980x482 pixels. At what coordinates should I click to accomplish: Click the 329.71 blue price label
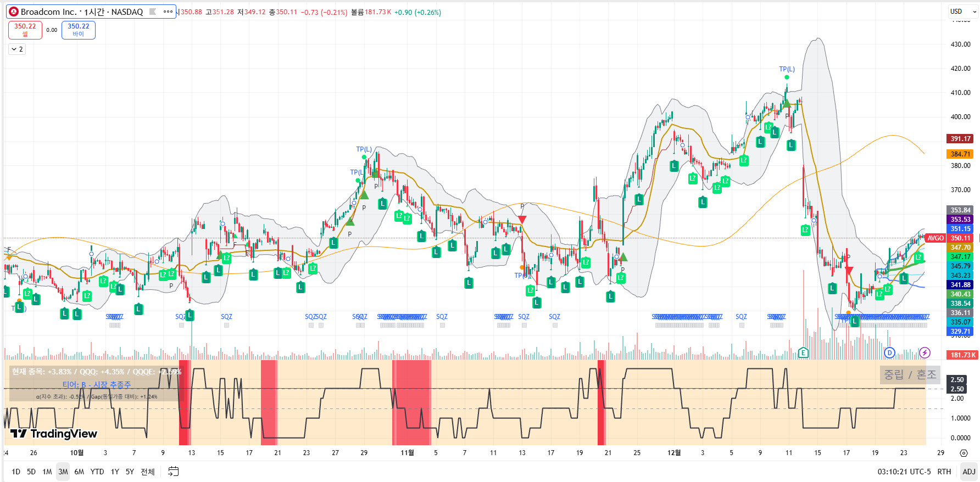click(960, 332)
